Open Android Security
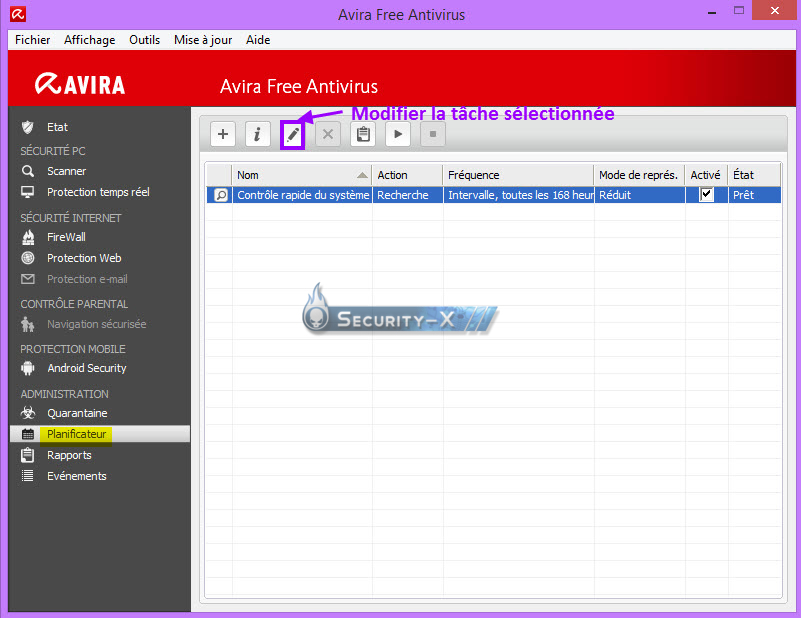This screenshot has height=618, width=801. [87, 368]
